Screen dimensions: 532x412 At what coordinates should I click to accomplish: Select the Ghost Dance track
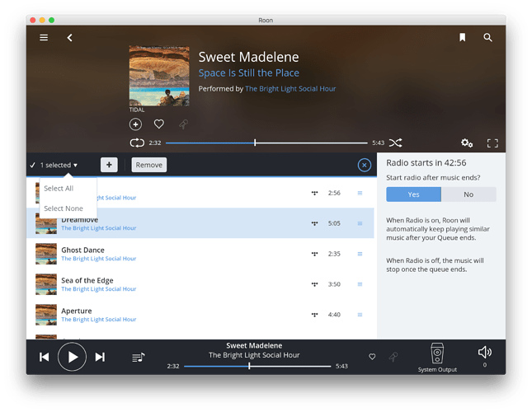point(200,254)
